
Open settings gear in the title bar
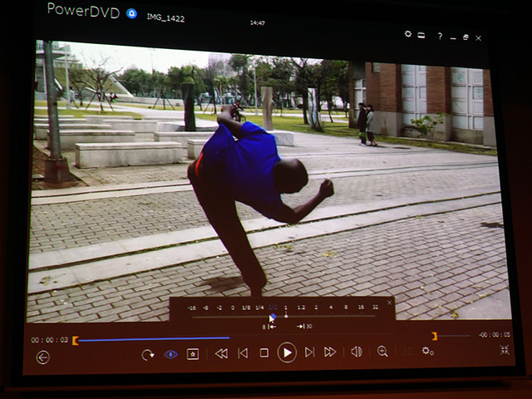tap(408, 35)
